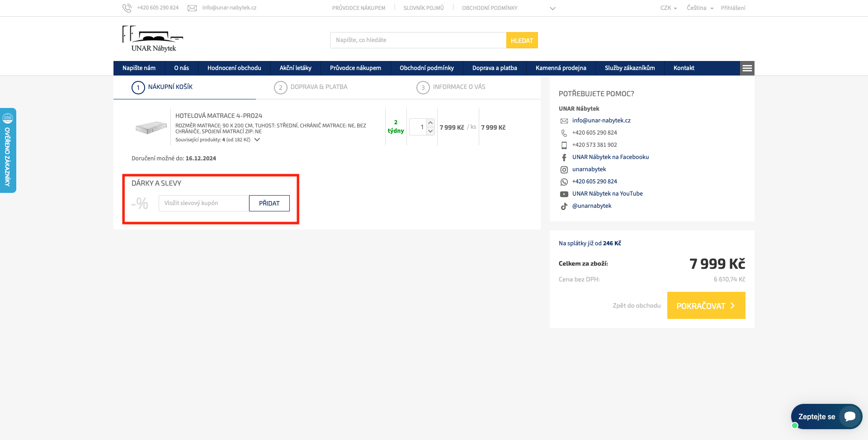Image resolution: width=868 pixels, height=440 pixels.
Task: Click WhatsApp +420 605 290 824 link
Action: (x=594, y=182)
